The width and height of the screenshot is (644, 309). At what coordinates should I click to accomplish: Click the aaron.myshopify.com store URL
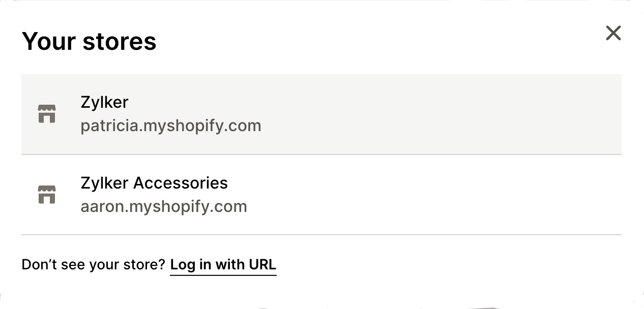pyautogui.click(x=164, y=206)
